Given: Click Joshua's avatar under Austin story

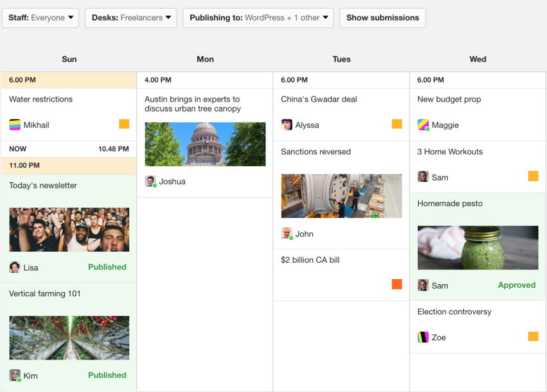Looking at the screenshot, I should [150, 181].
